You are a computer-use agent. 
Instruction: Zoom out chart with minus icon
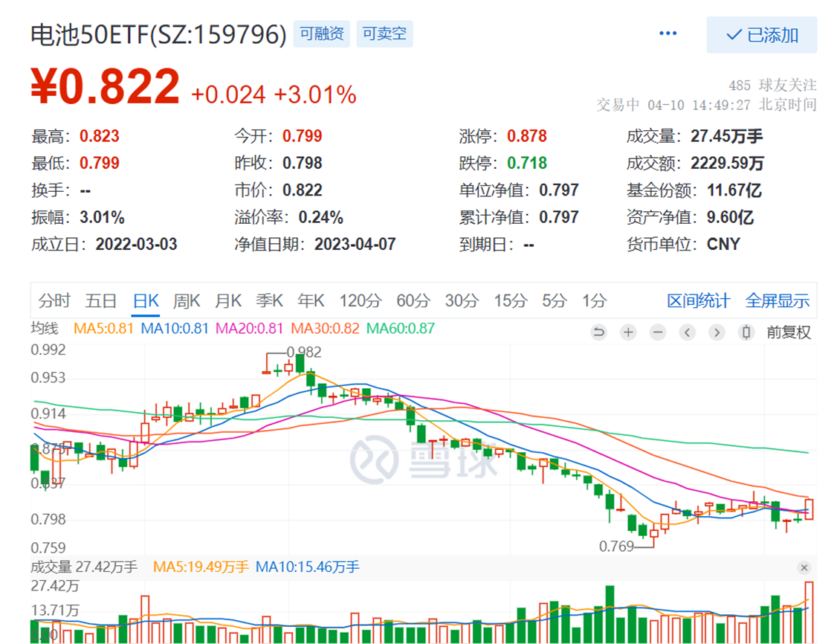pyautogui.click(x=658, y=332)
